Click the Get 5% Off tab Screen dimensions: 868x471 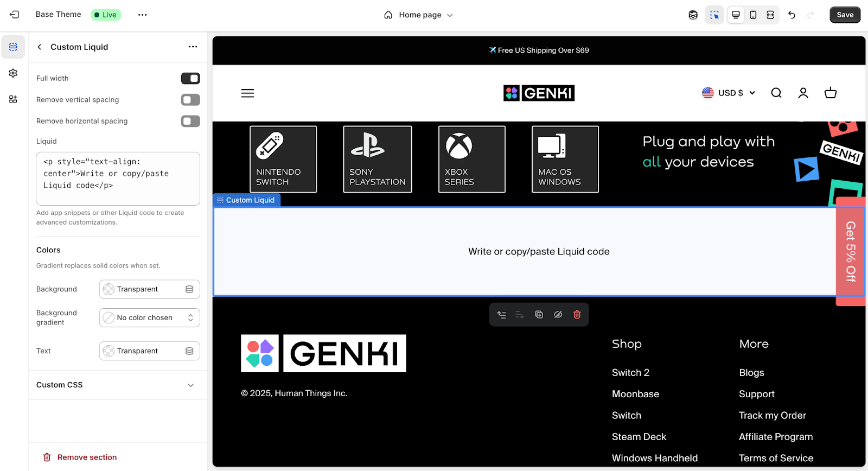click(850, 251)
